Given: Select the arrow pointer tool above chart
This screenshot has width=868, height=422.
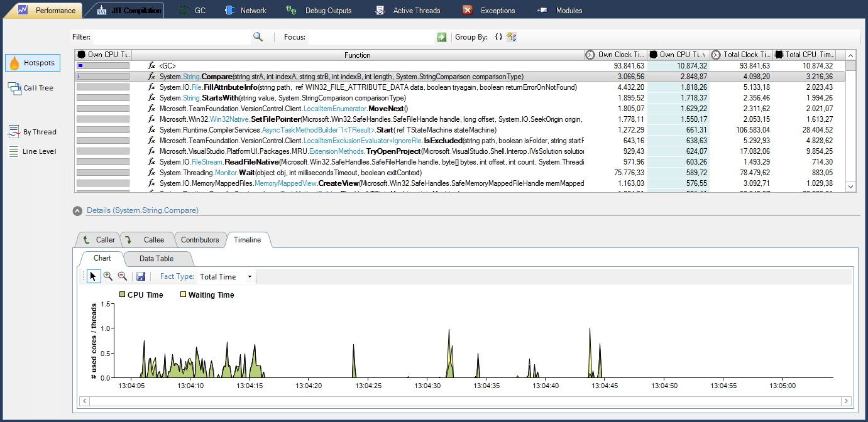Looking at the screenshot, I should 93,276.
